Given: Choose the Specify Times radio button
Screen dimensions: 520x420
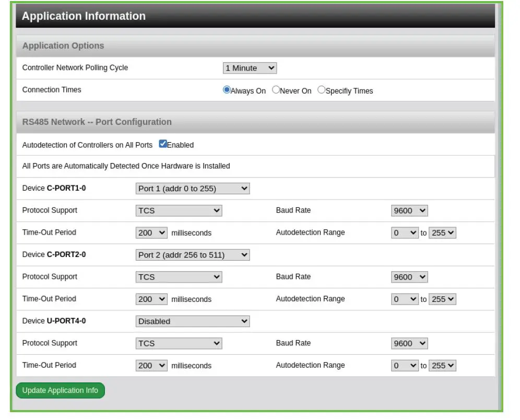Looking at the screenshot, I should click(x=321, y=90).
